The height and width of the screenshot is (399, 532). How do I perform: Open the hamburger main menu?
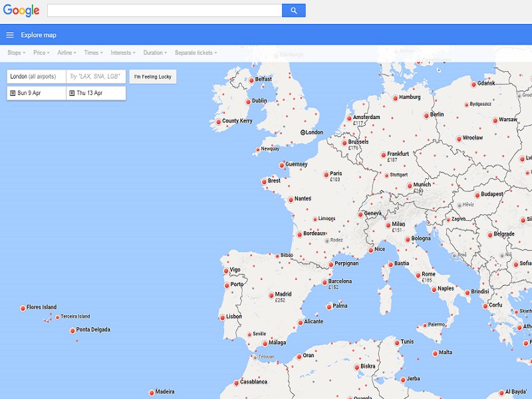tap(10, 35)
